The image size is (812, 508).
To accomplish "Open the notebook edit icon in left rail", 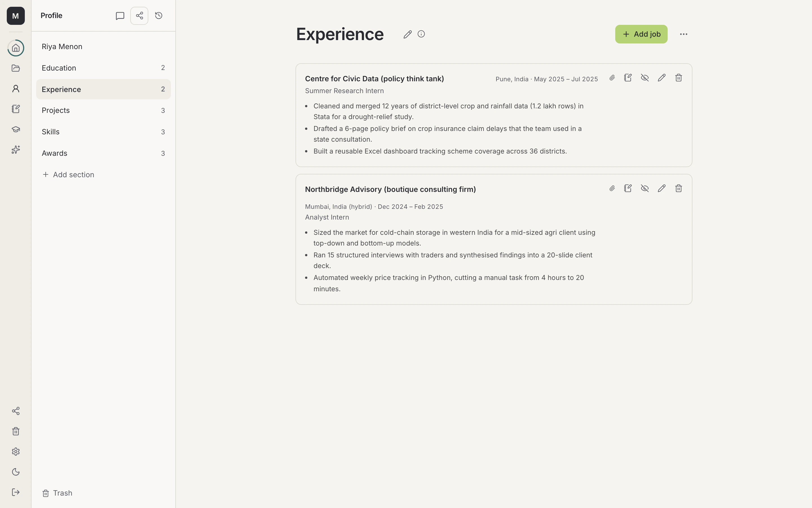I will 16,109.
